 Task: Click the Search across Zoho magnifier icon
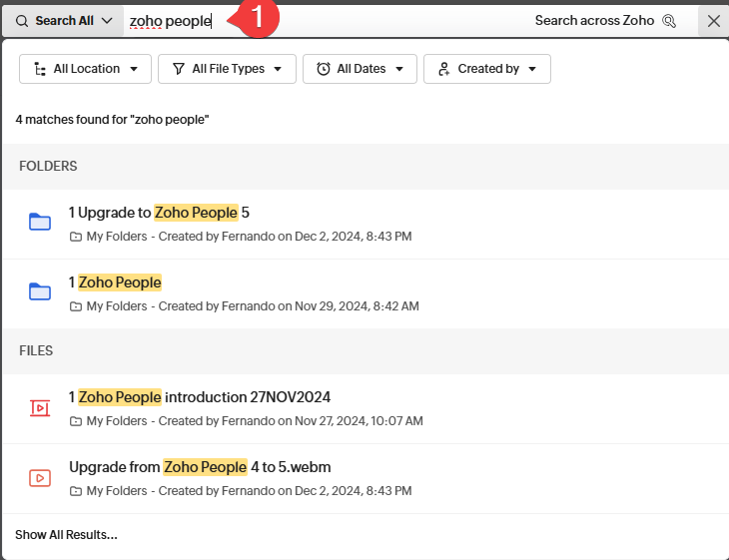(x=669, y=21)
